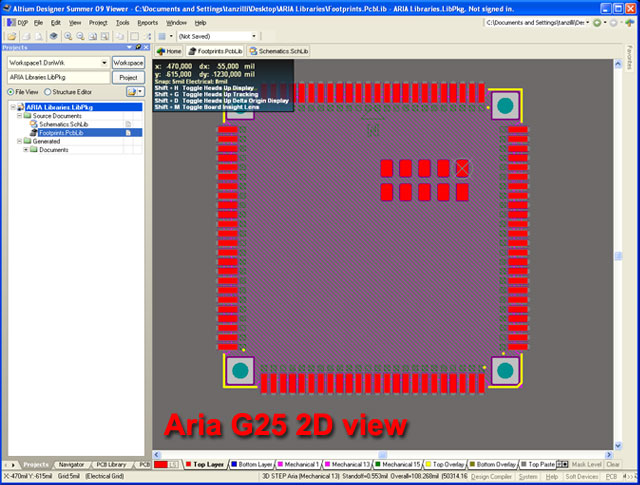Open the Help menu
The width and height of the screenshot is (640, 485).
tap(200, 23)
